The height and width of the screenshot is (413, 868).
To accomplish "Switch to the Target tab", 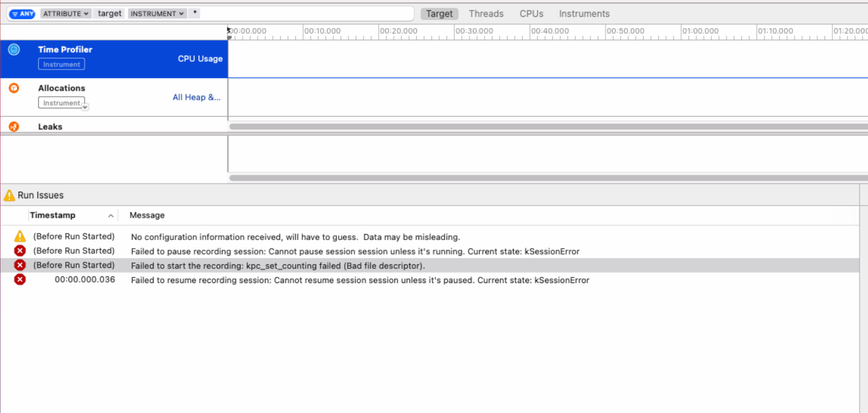I will click(439, 13).
